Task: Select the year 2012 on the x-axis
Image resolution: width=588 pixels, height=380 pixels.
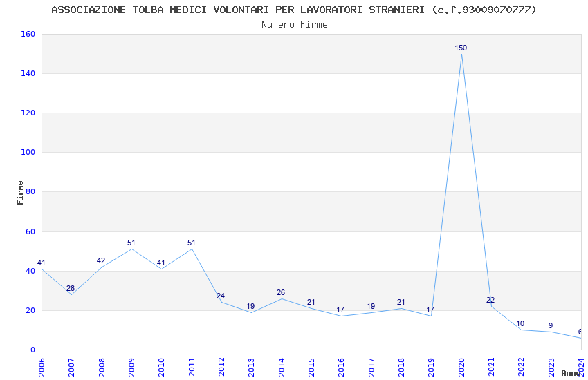Action: point(221,368)
